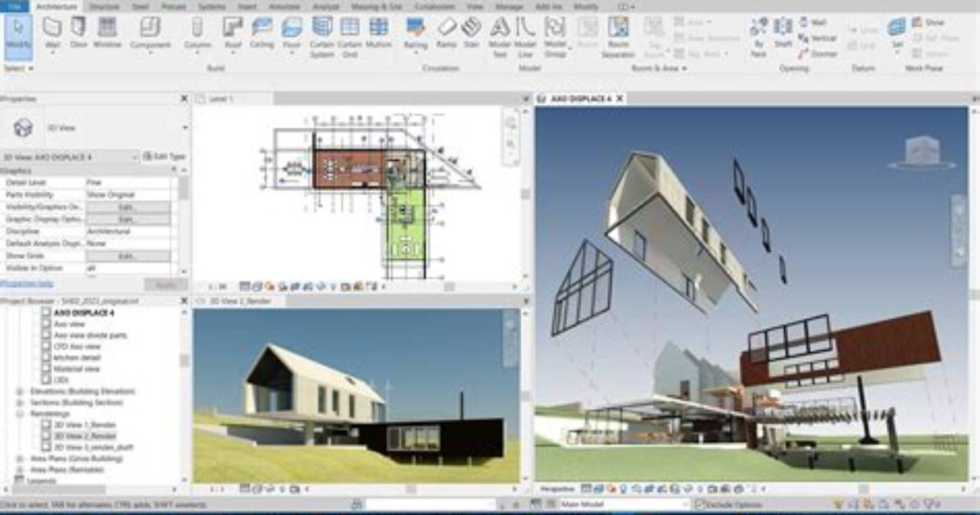Screen dimensions: 980x515
Task: Select 3D View 3_render_draft item
Action: tap(93, 448)
